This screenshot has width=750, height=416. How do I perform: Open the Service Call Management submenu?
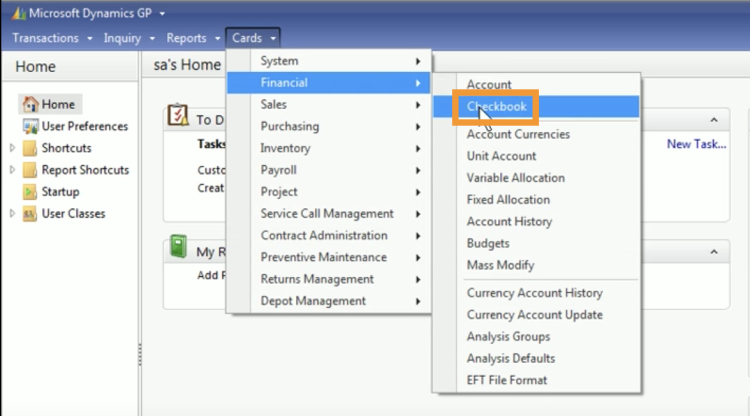pos(329,214)
